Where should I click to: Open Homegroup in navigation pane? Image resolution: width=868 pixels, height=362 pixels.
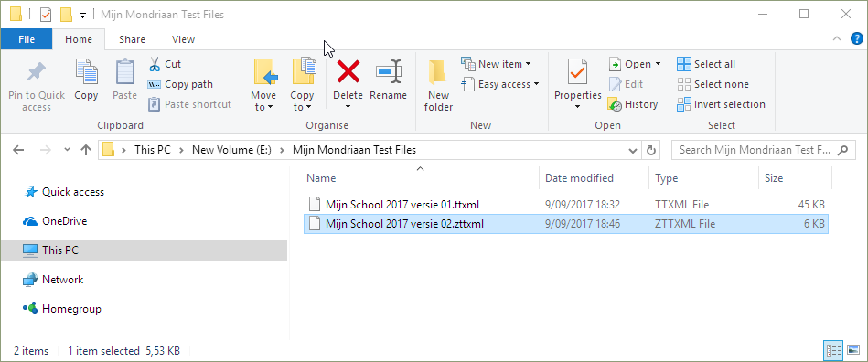tap(61, 309)
